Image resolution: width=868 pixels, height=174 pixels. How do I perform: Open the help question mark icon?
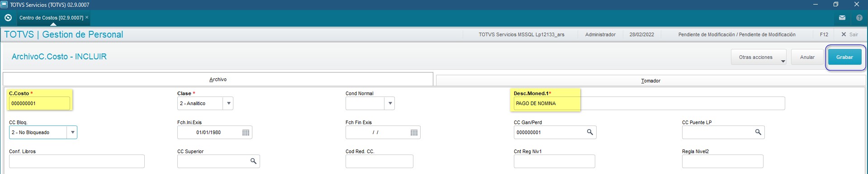click(859, 18)
